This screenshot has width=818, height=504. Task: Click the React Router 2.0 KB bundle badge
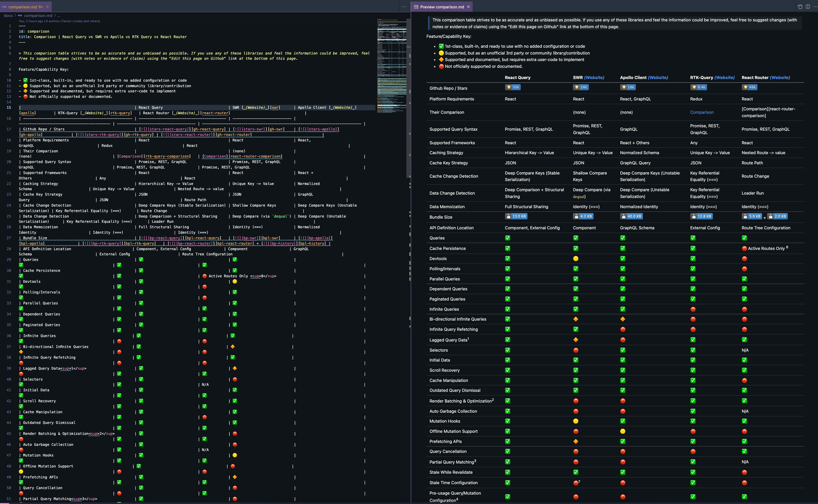777,216
